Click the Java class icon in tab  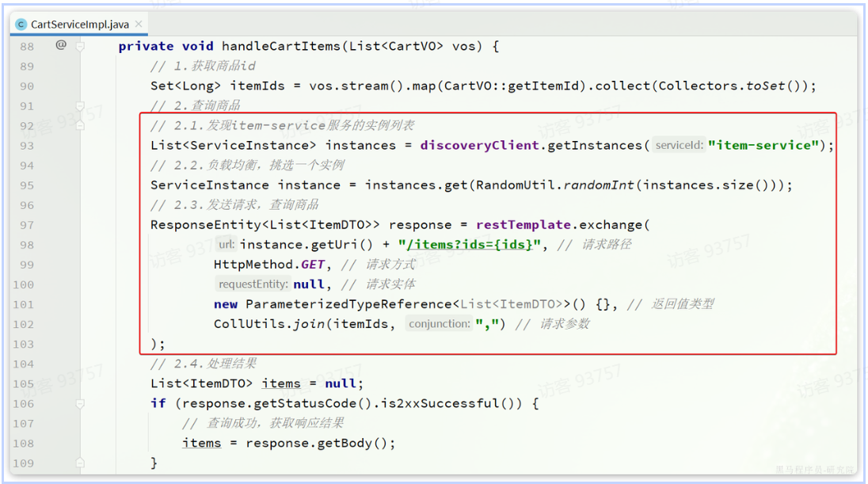pyautogui.click(x=21, y=25)
